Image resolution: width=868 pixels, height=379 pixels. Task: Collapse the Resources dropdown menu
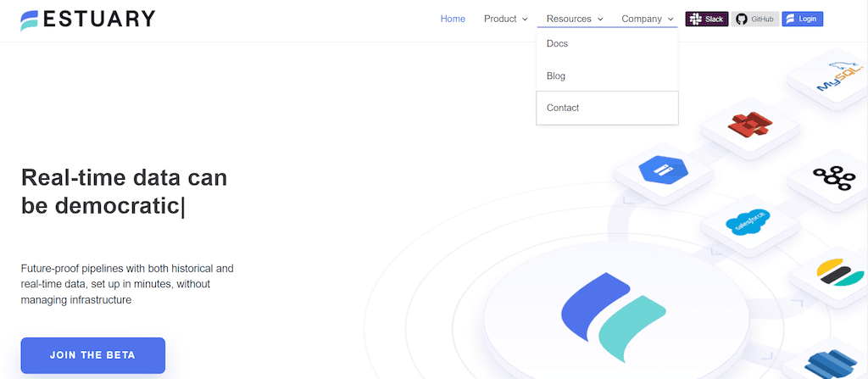575,19
